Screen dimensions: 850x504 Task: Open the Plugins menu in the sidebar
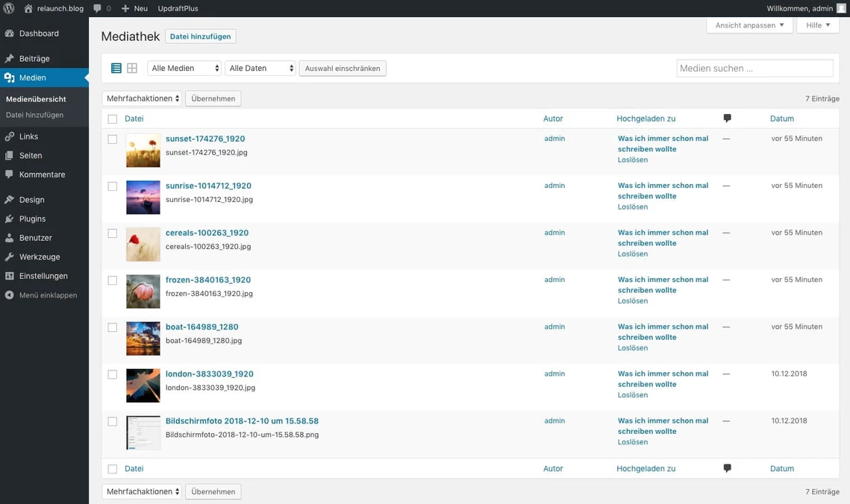(33, 218)
